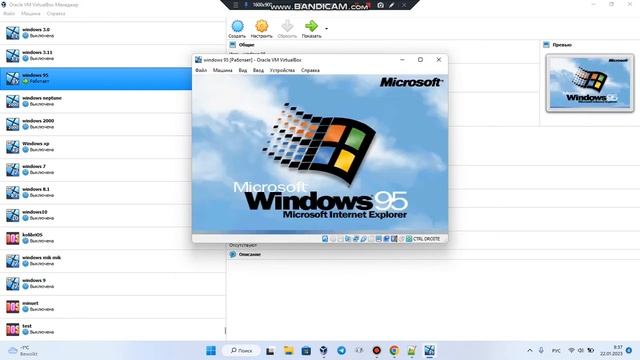Show hidden tray icons chevron

click(x=530, y=351)
